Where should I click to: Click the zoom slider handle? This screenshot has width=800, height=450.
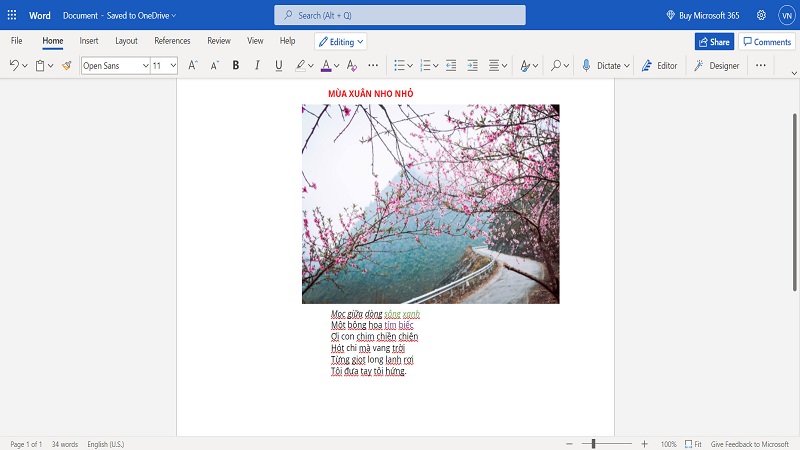pyautogui.click(x=593, y=444)
